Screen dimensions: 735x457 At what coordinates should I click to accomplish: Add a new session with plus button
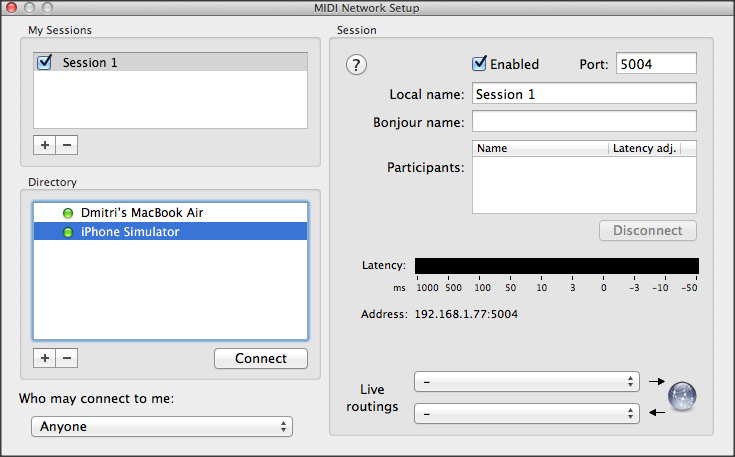(x=44, y=145)
